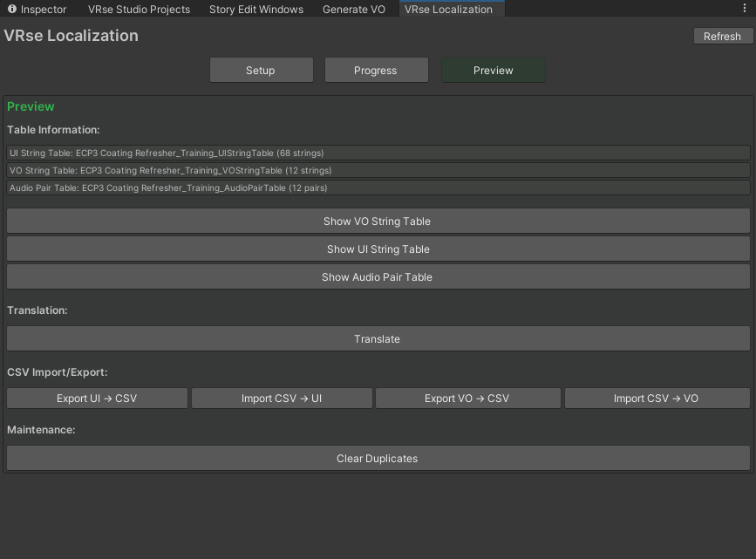Import CSV into UI table
Viewport: 756px width, 559px height.
282,398
